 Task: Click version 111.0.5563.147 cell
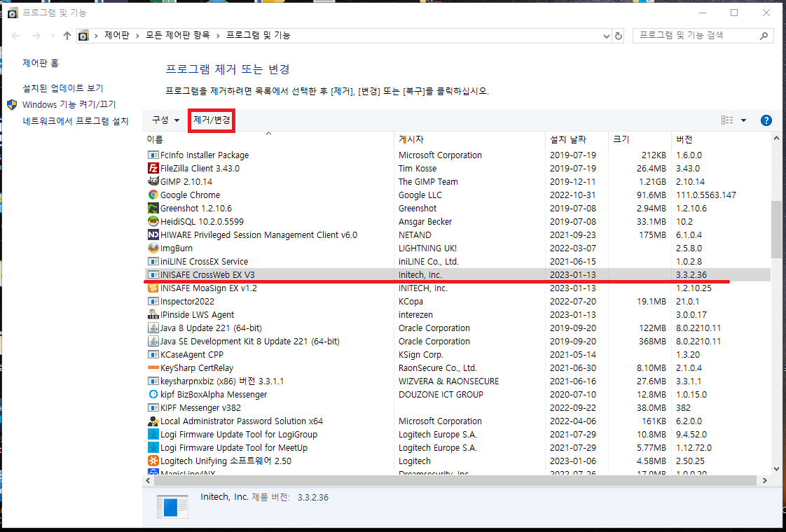(706, 195)
